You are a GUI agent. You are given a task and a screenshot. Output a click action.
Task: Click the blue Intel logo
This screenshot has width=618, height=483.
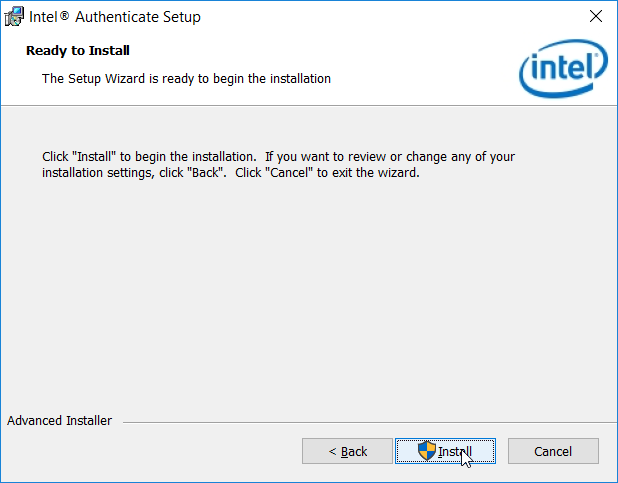click(563, 68)
